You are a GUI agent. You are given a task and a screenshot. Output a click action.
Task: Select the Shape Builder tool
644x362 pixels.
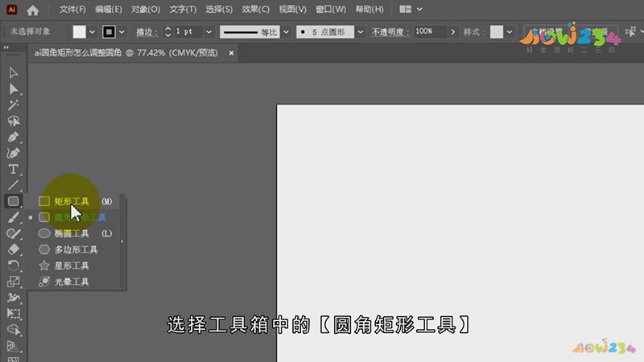(13, 330)
